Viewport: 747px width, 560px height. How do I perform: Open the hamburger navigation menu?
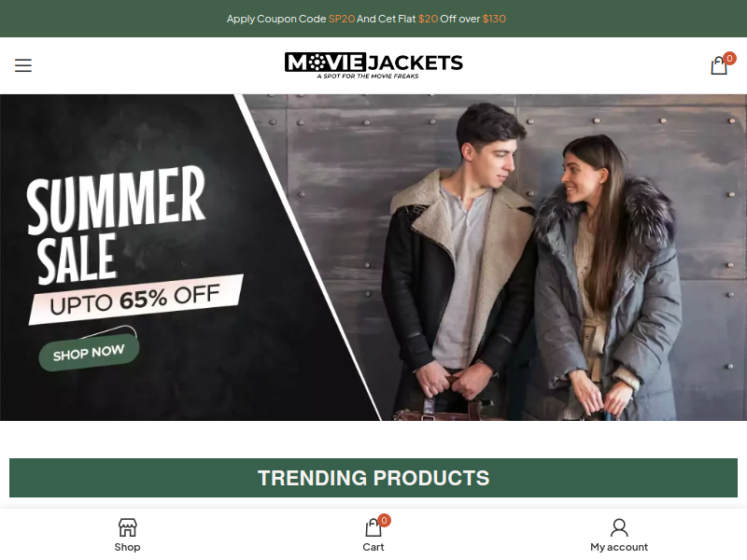pyautogui.click(x=22, y=65)
